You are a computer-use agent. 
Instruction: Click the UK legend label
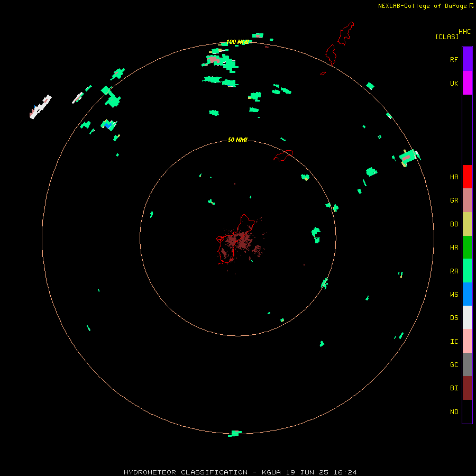(x=454, y=84)
